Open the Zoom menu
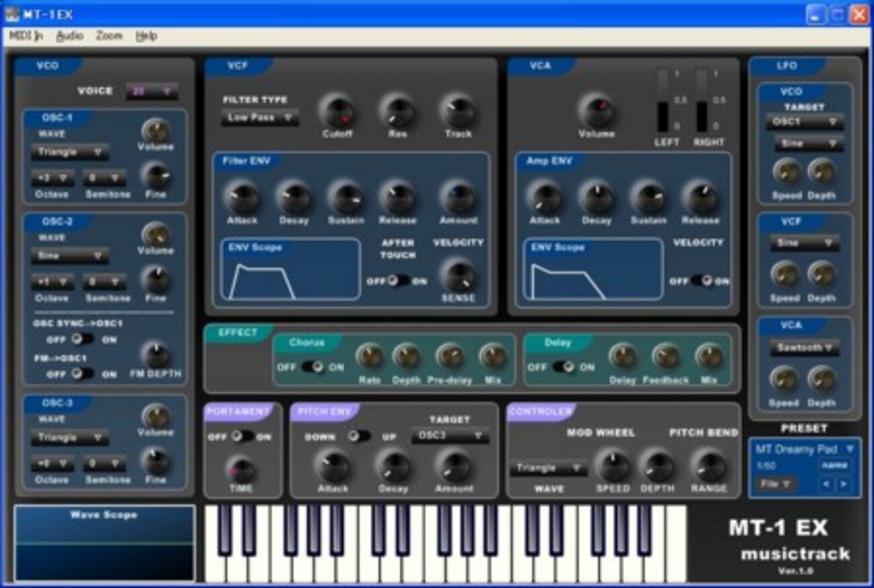Image resolution: width=874 pixels, height=588 pixels. pos(109,36)
